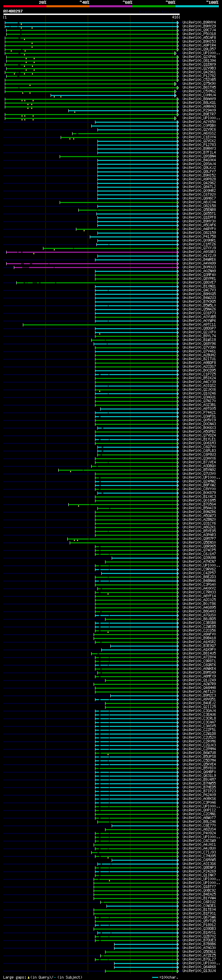Select hit UniRef100_Q5ENR8 label
Viewport: 222px width, 980px height.
(x=199, y=210)
